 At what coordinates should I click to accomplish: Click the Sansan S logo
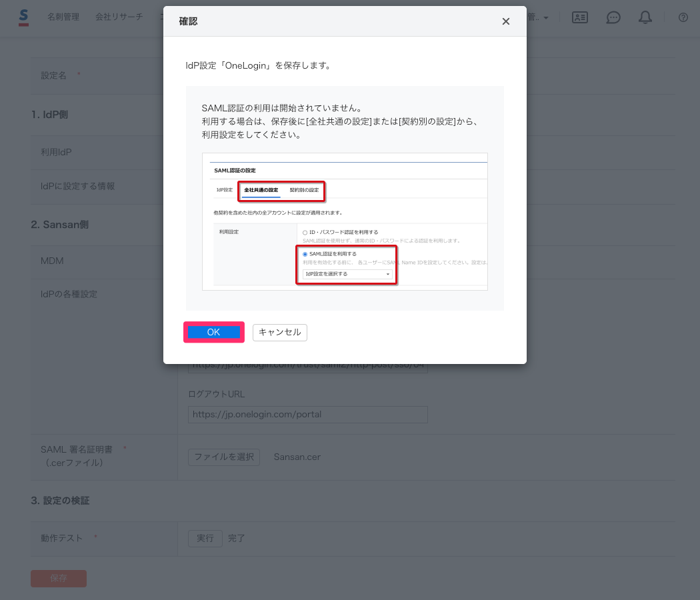pyautogui.click(x=23, y=18)
